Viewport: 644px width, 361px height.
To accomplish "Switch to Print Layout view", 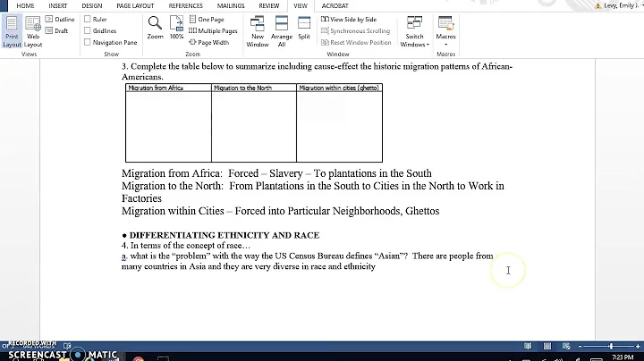I will point(12,31).
